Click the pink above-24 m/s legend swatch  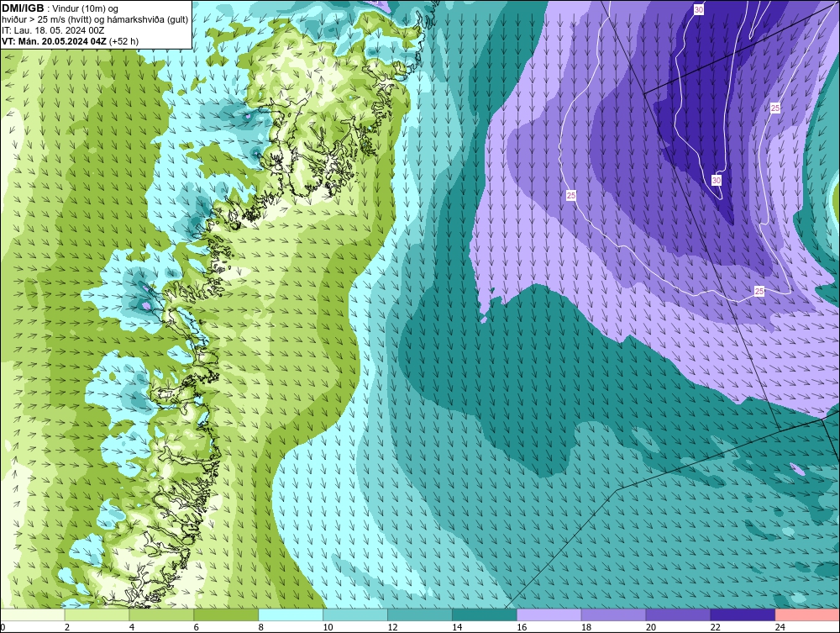pyautogui.click(x=807, y=615)
